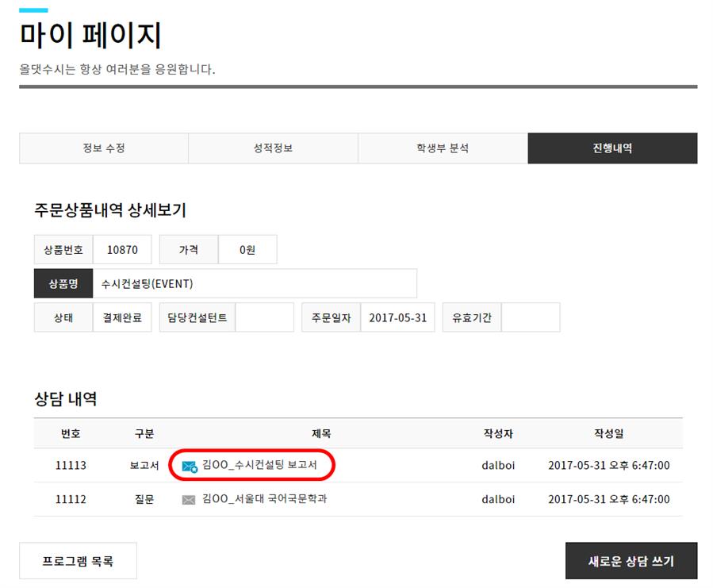This screenshot has width=713, height=588.
Task: Click the product name 수시컨설팅(EVENT) field
Action: pos(255,283)
